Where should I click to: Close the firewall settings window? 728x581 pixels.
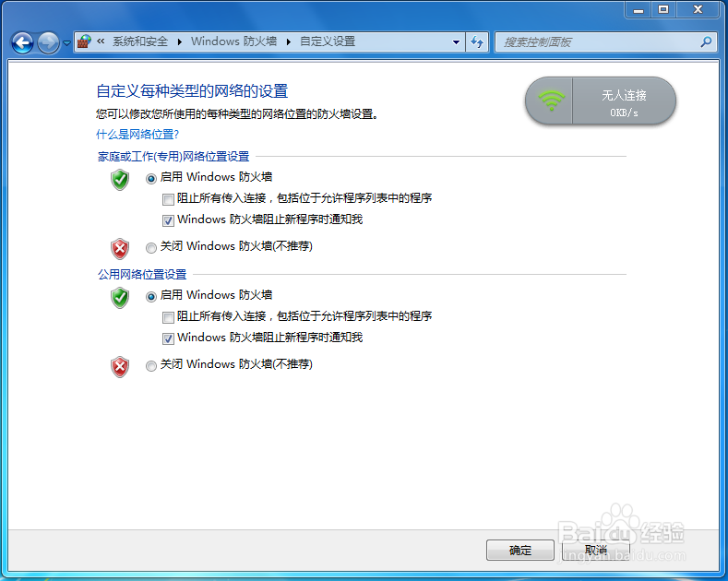tap(698, 10)
